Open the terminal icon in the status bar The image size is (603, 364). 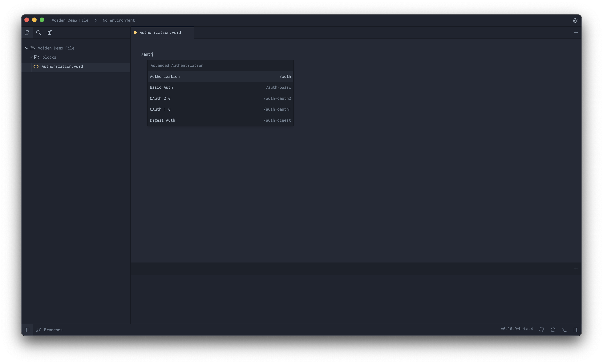click(564, 330)
